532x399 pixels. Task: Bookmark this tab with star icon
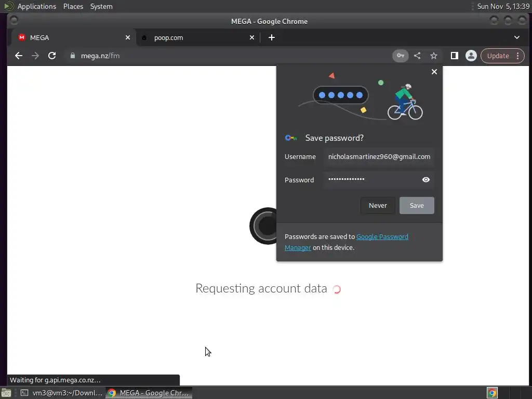coord(434,56)
